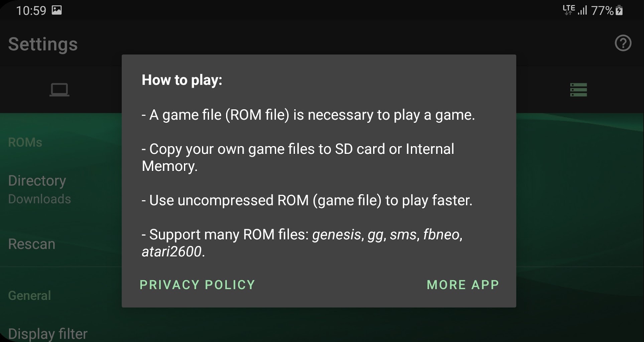644x342 pixels.
Task: Tap the LTE network indicator icon
Action: pyautogui.click(x=569, y=10)
